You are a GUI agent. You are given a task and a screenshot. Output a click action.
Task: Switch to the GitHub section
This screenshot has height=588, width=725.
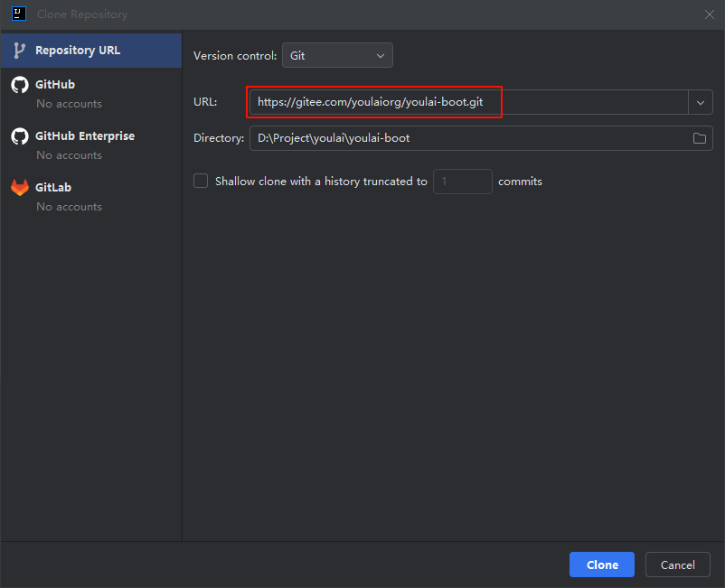(55, 85)
